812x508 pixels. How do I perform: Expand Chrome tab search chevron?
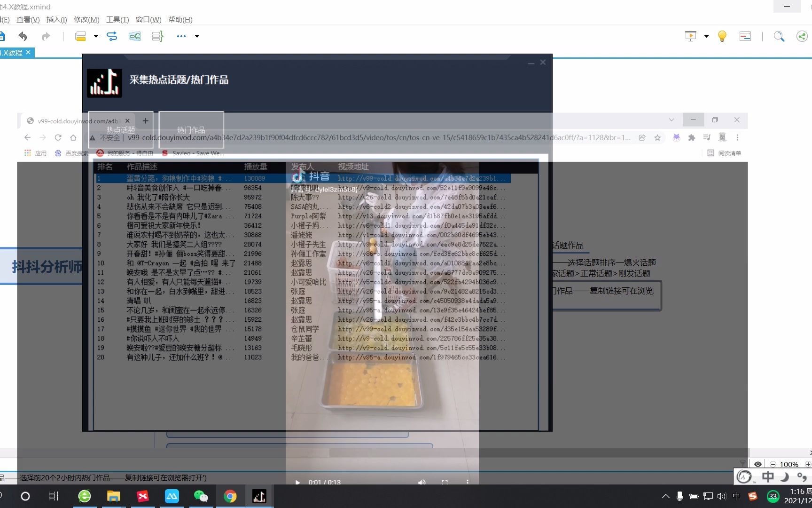pyautogui.click(x=671, y=120)
